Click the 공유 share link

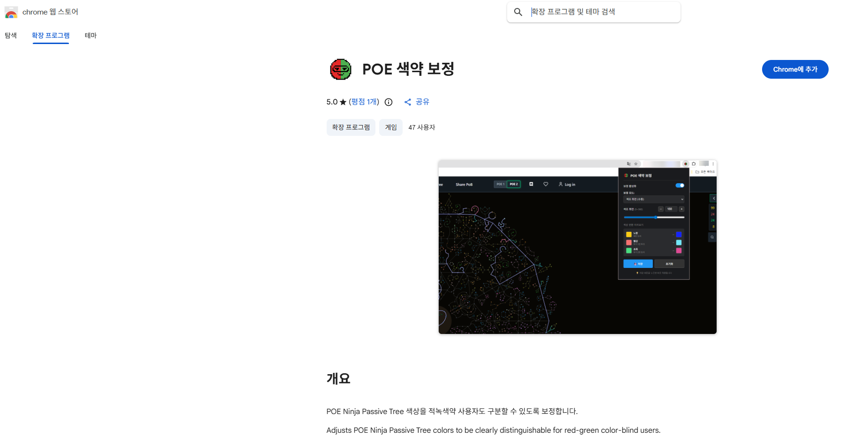point(422,102)
